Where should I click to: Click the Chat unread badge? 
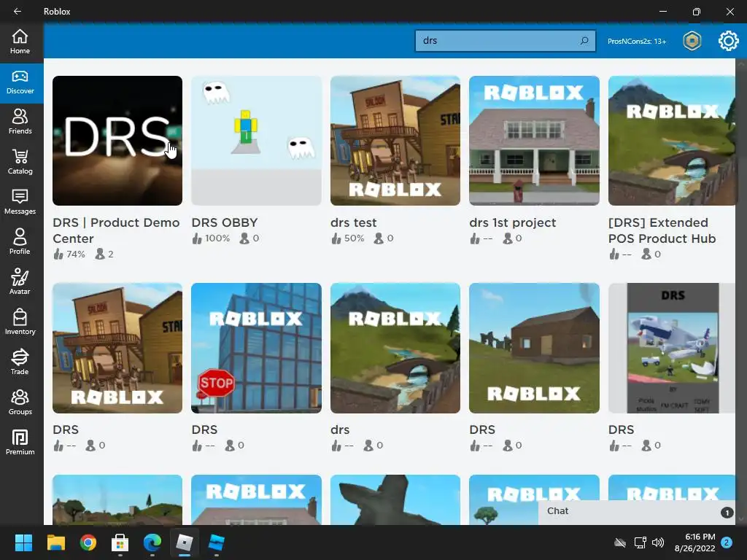click(x=727, y=513)
